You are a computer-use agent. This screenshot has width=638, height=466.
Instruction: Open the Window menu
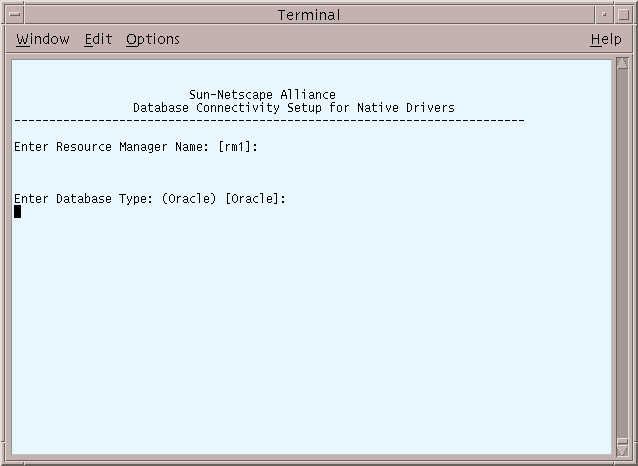[43, 39]
